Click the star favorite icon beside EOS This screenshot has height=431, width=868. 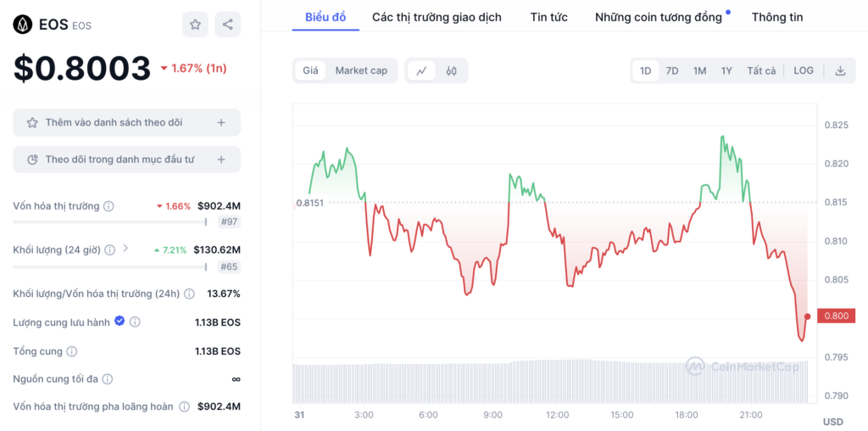click(196, 25)
